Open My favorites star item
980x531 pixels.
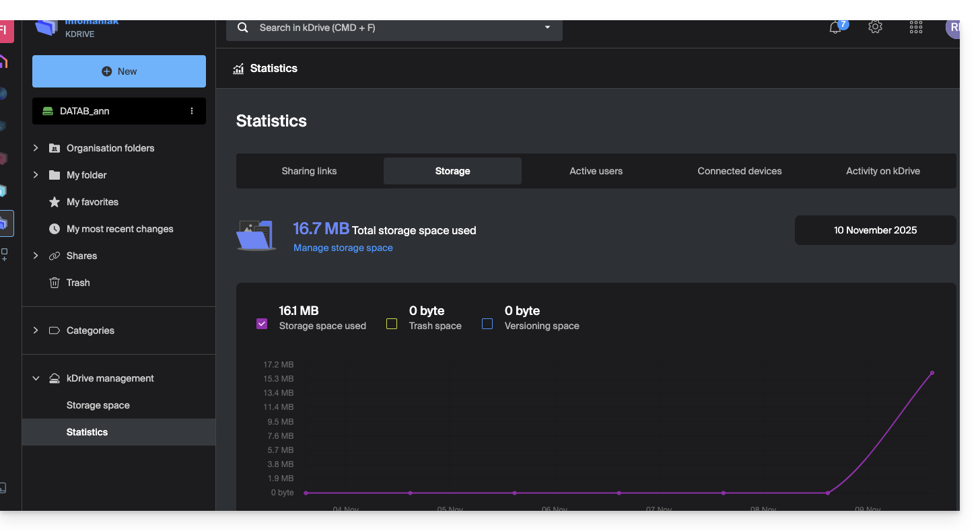click(92, 202)
